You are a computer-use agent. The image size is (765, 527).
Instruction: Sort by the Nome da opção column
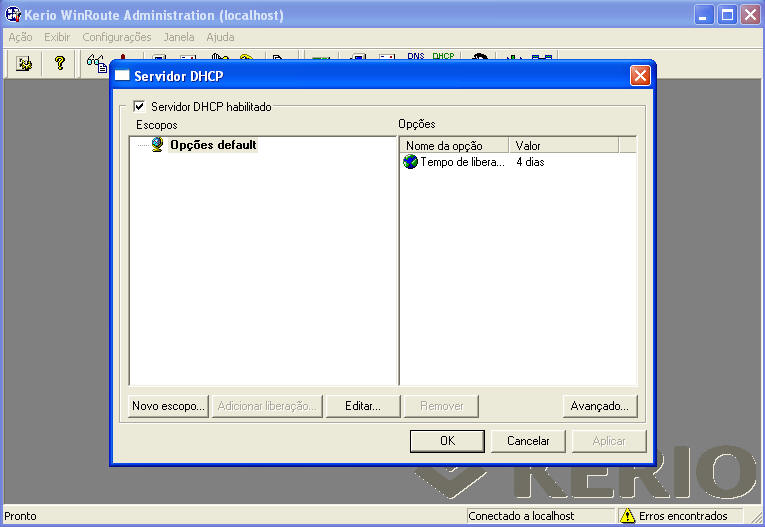[453, 146]
